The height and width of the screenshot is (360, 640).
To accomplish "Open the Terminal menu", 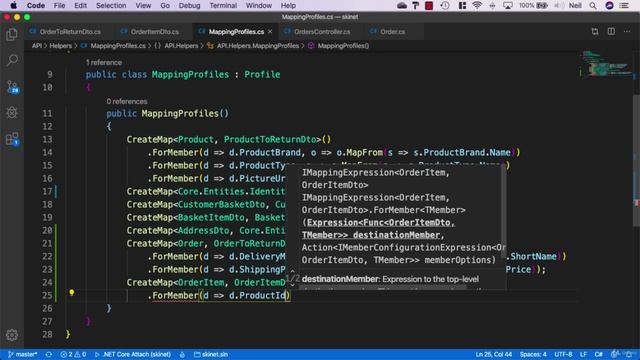I will pyautogui.click(x=223, y=6).
